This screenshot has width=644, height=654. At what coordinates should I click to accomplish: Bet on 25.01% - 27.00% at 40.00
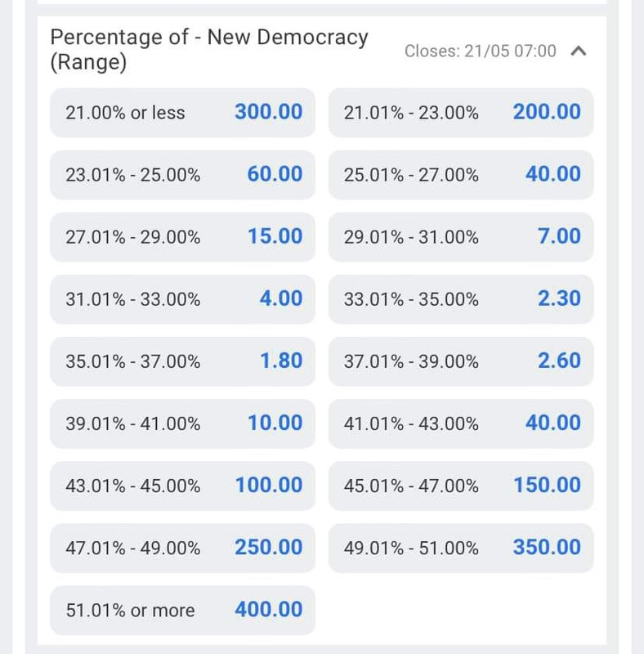(461, 175)
